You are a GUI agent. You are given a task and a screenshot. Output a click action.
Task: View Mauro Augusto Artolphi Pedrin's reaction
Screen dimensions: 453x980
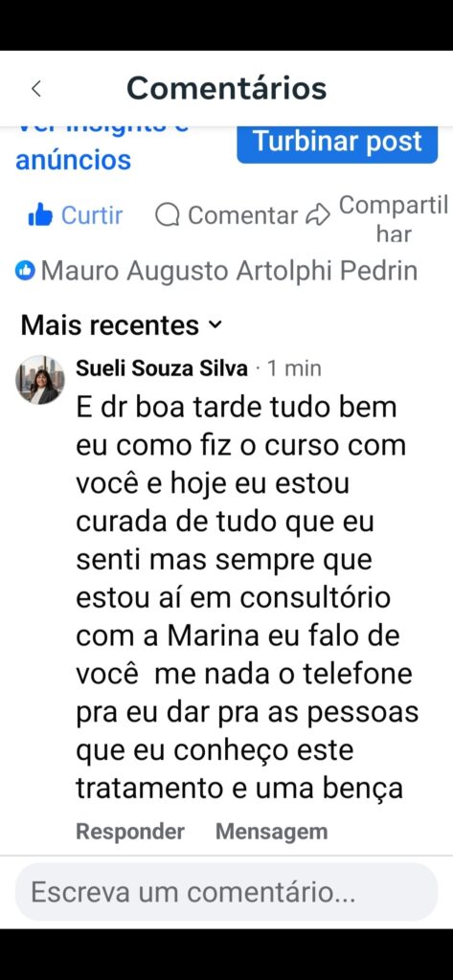point(229,271)
